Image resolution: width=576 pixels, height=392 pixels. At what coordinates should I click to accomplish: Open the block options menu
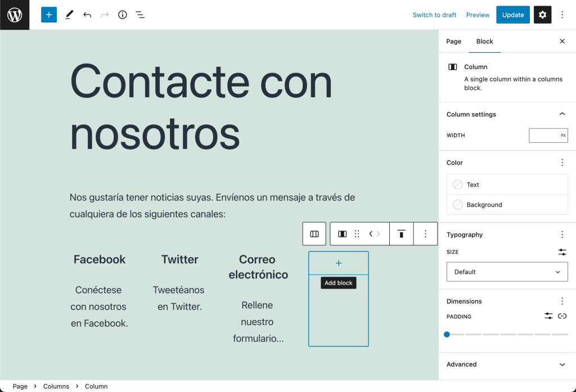(x=425, y=233)
